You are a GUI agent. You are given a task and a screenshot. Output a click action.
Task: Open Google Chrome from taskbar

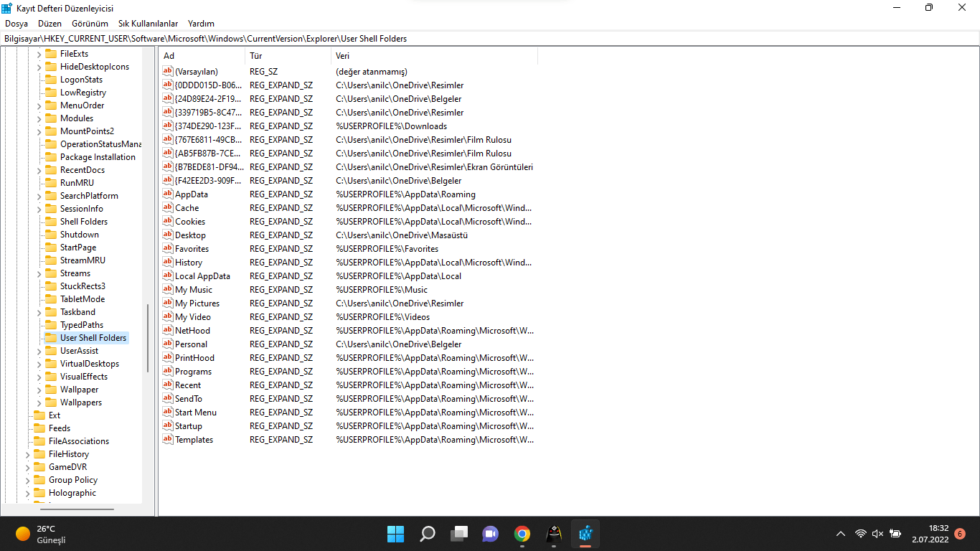(522, 534)
